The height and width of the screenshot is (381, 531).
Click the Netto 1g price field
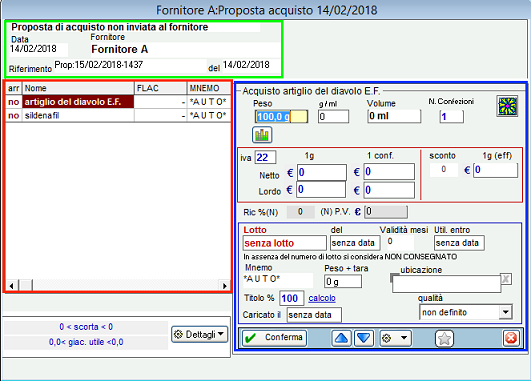pyautogui.click(x=322, y=172)
